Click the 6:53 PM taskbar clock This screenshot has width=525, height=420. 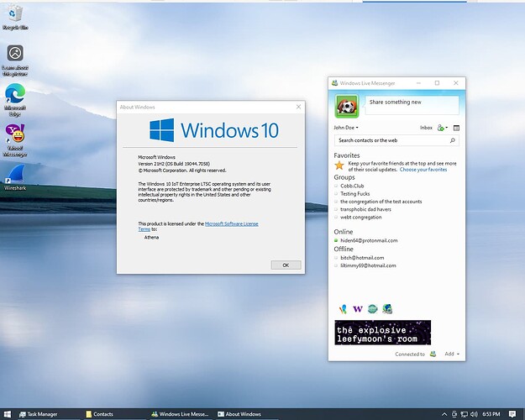tap(491, 414)
